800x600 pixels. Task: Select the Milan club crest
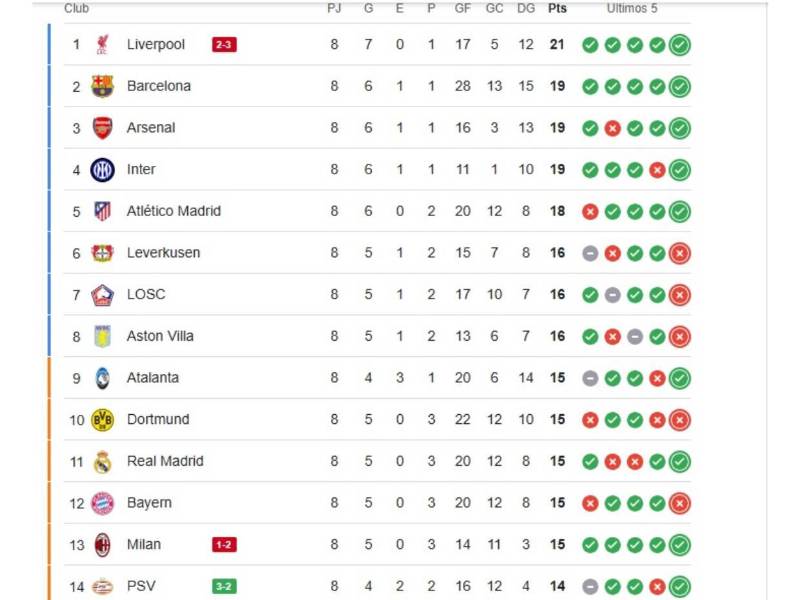[103, 544]
